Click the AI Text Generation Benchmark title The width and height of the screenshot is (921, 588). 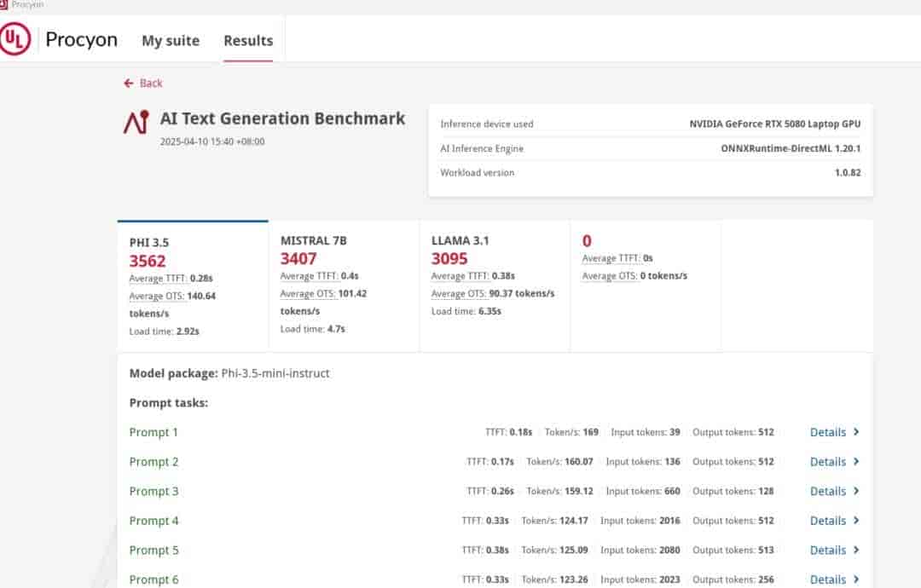282,118
